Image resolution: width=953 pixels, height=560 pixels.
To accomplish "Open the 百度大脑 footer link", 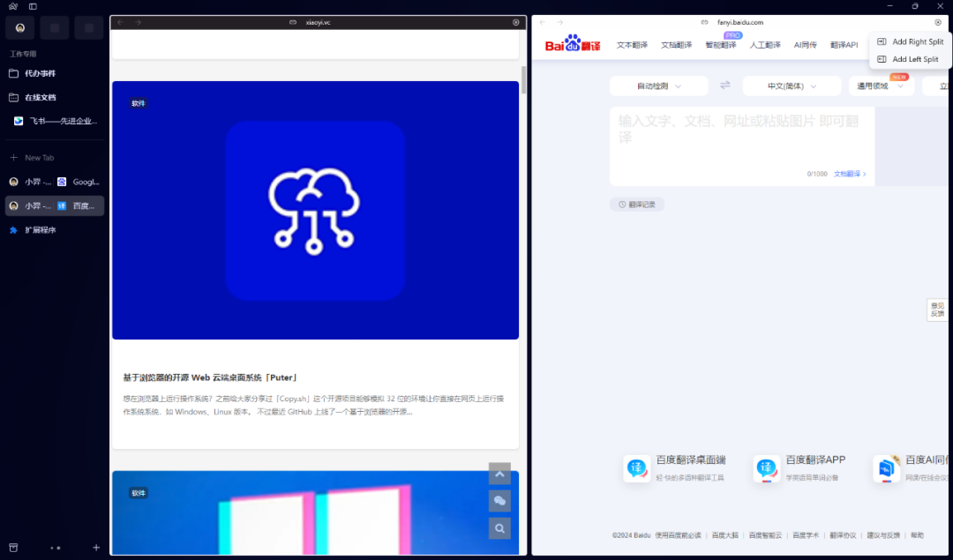I will (725, 535).
